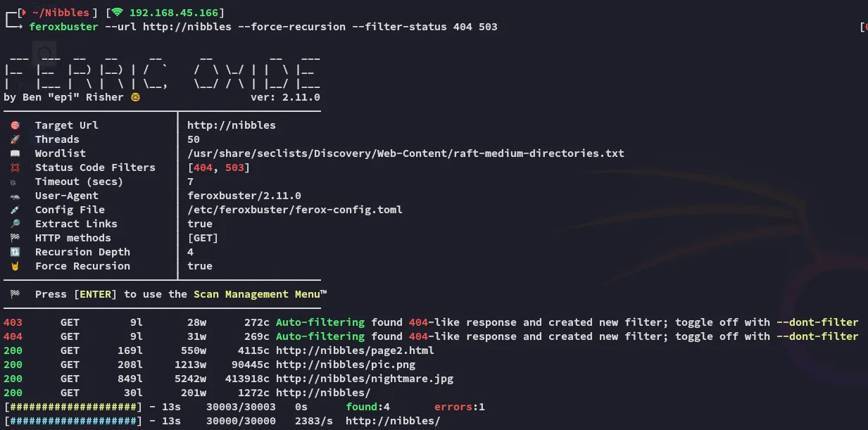Click the syringe icon beside Config File
The image size is (868, 430).
pyautogui.click(x=15, y=210)
